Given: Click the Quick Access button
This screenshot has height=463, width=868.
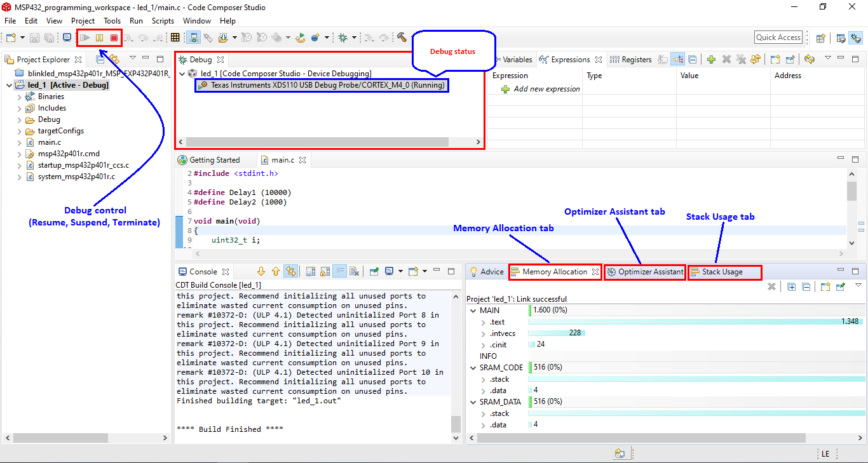Looking at the screenshot, I should (x=778, y=37).
